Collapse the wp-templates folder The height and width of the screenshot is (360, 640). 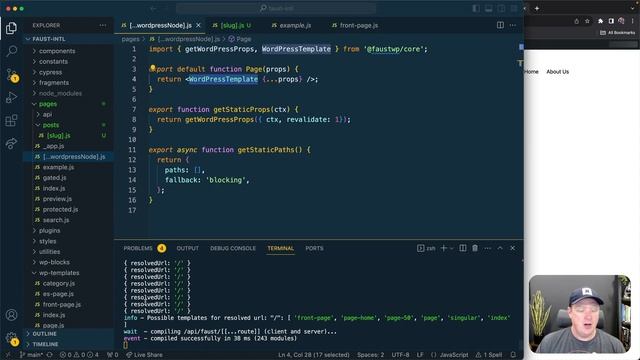click(68, 273)
